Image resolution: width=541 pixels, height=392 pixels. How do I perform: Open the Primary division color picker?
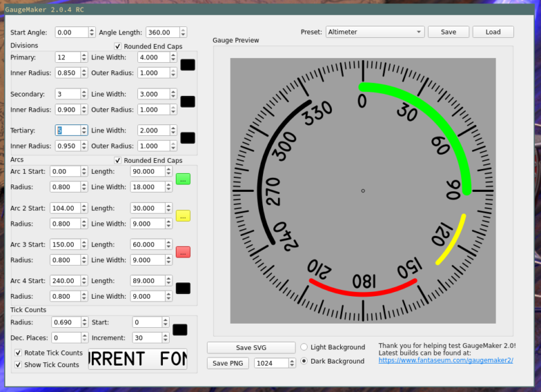(x=187, y=64)
